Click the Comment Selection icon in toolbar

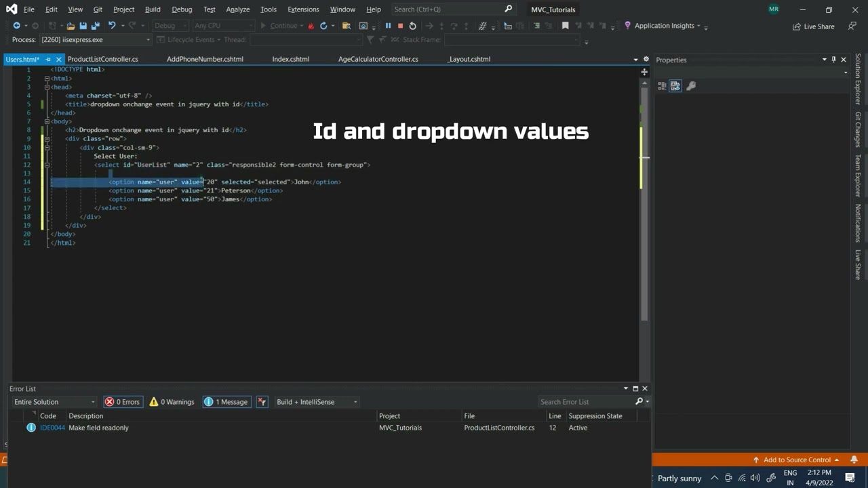point(536,26)
